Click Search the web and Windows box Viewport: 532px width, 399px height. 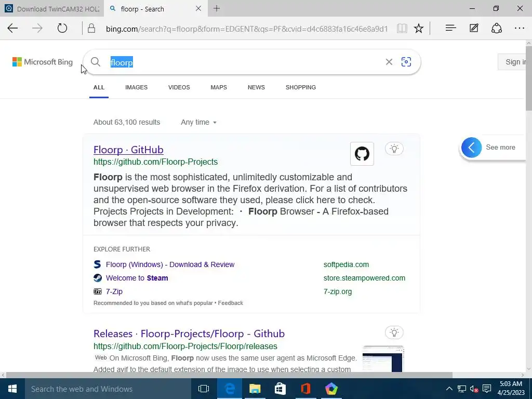coord(108,389)
